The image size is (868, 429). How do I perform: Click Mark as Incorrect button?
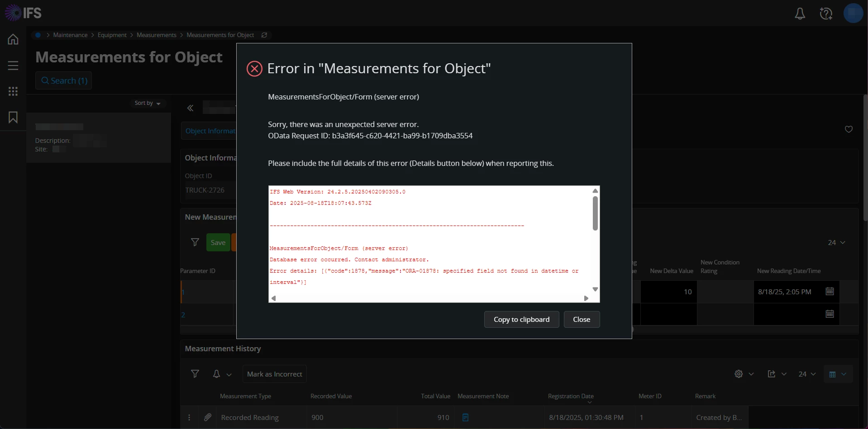click(x=274, y=374)
